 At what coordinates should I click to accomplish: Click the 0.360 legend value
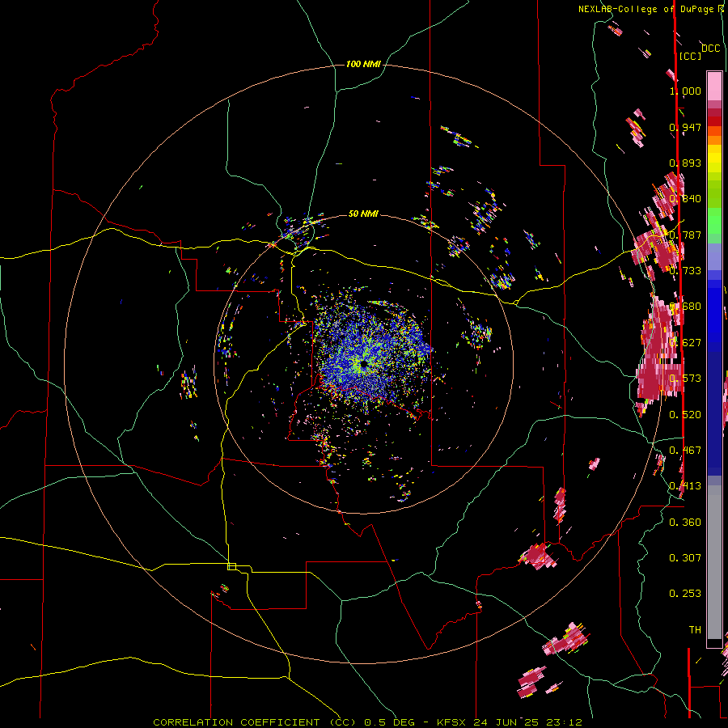685,523
